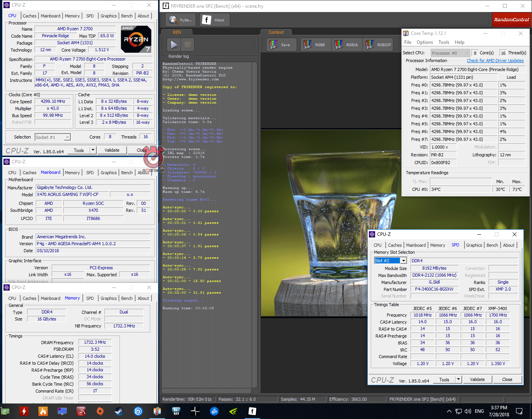Open Windows notification center icon
This screenshot has width=532, height=419.
pos(519,411)
